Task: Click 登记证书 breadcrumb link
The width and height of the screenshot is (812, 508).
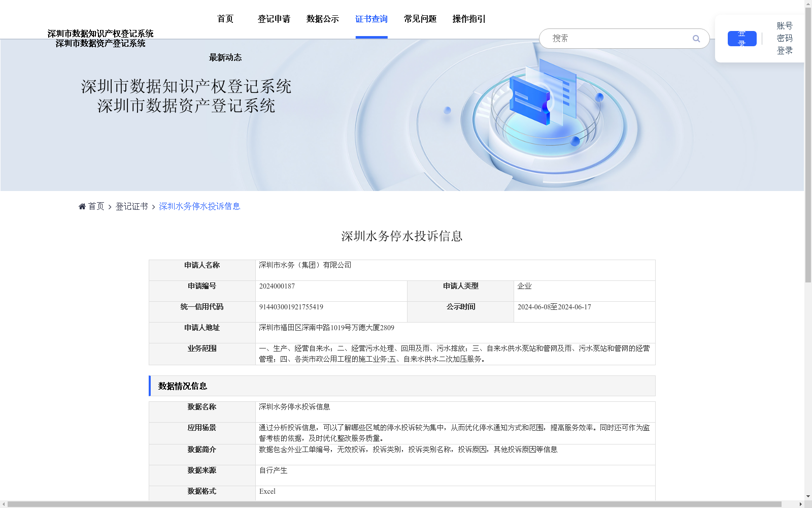Action: (x=131, y=206)
